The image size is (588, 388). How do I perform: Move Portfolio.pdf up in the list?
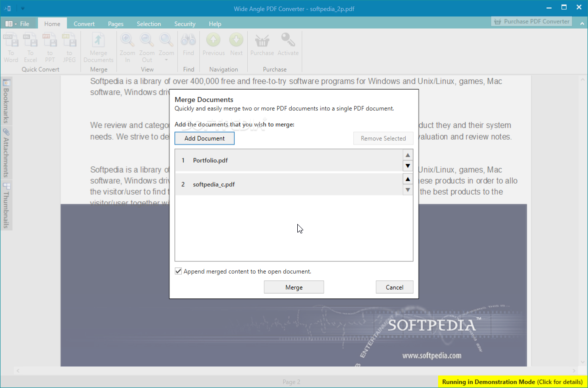click(x=408, y=155)
